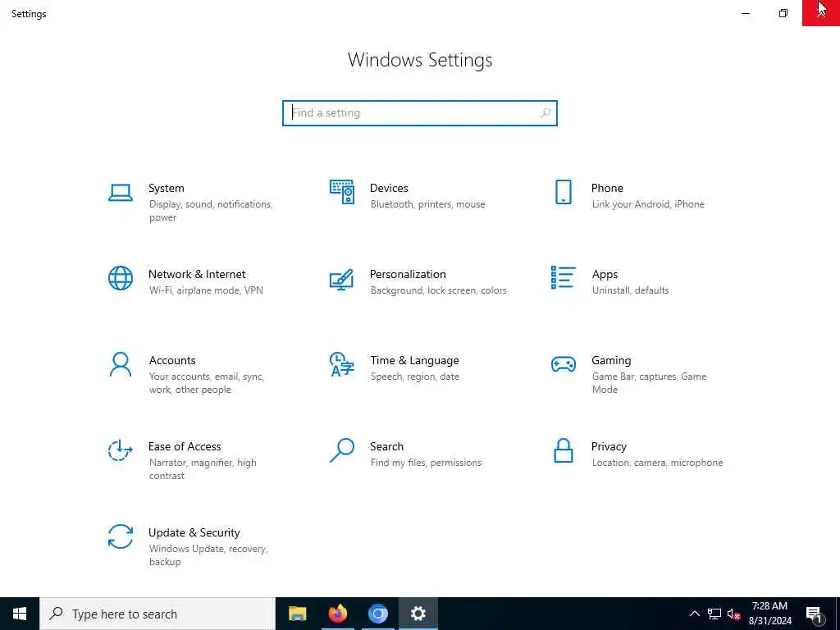840x630 pixels.
Task: Click 'Location, camera, microphone' text
Action: click(657, 463)
